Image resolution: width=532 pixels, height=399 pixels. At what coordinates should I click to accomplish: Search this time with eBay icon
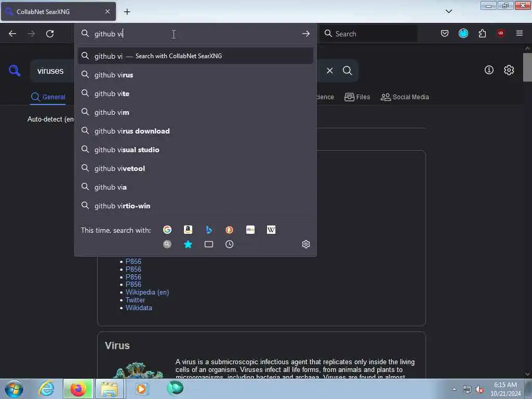coord(250,230)
